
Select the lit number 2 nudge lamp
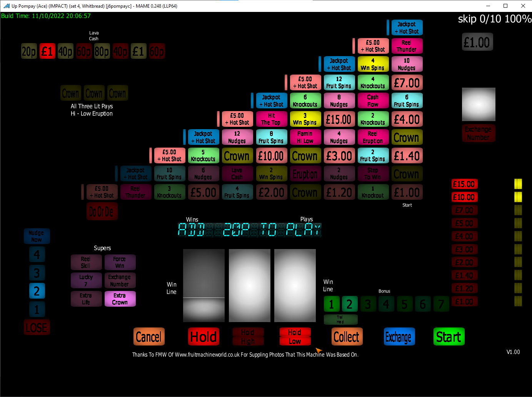pos(37,291)
